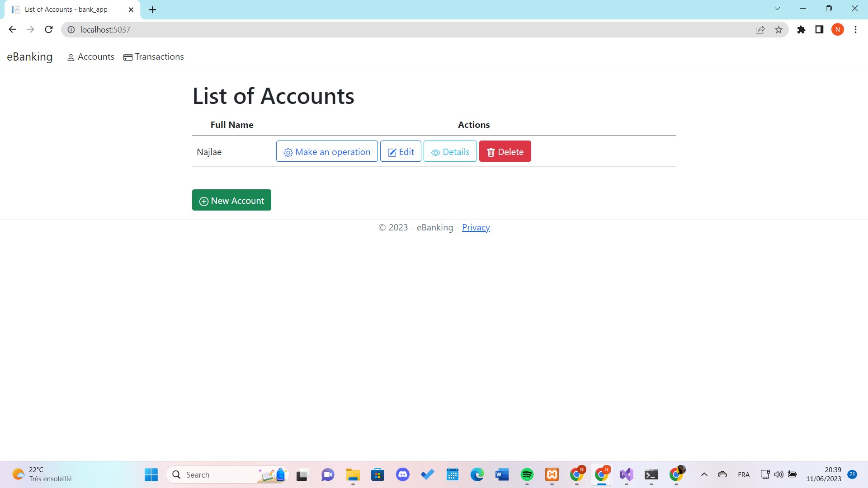The image size is (868, 488).
Task: Bookmark this page with star icon
Action: (778, 30)
